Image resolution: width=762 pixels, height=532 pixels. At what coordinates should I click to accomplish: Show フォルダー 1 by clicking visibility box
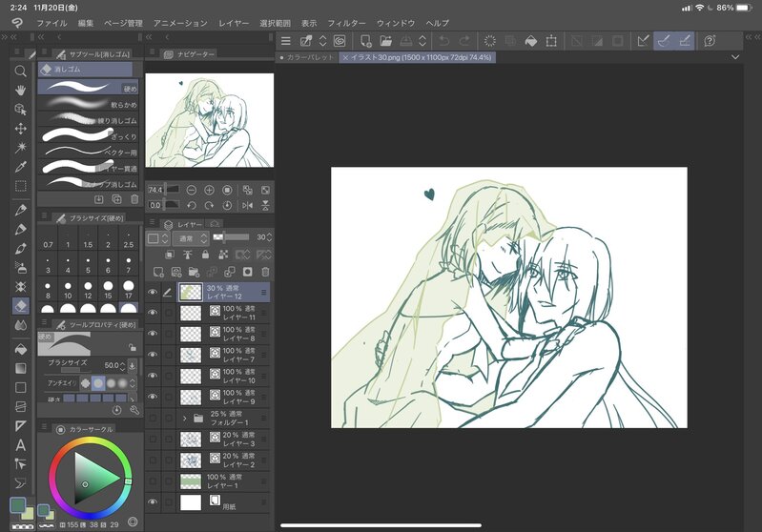(x=152, y=418)
